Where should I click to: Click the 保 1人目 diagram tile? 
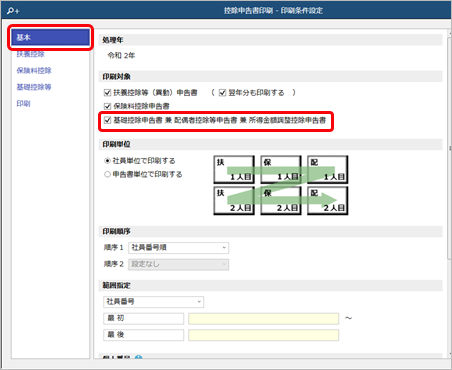coord(281,170)
